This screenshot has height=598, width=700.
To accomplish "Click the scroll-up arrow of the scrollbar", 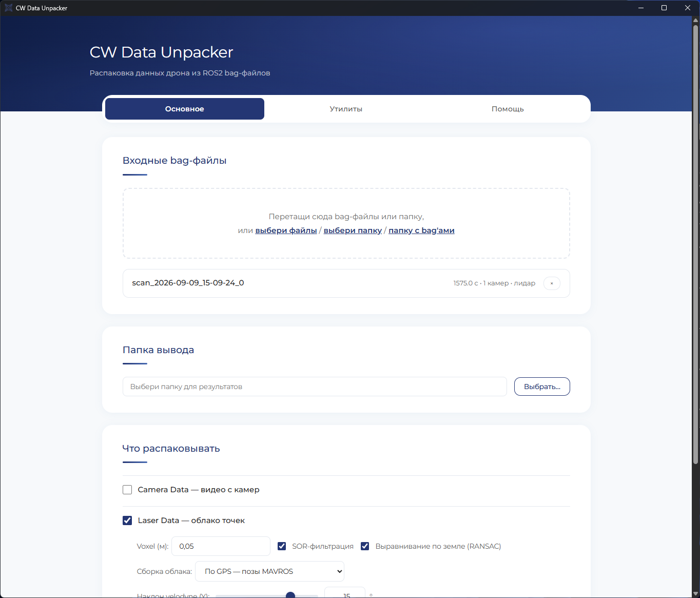I will [696, 20].
